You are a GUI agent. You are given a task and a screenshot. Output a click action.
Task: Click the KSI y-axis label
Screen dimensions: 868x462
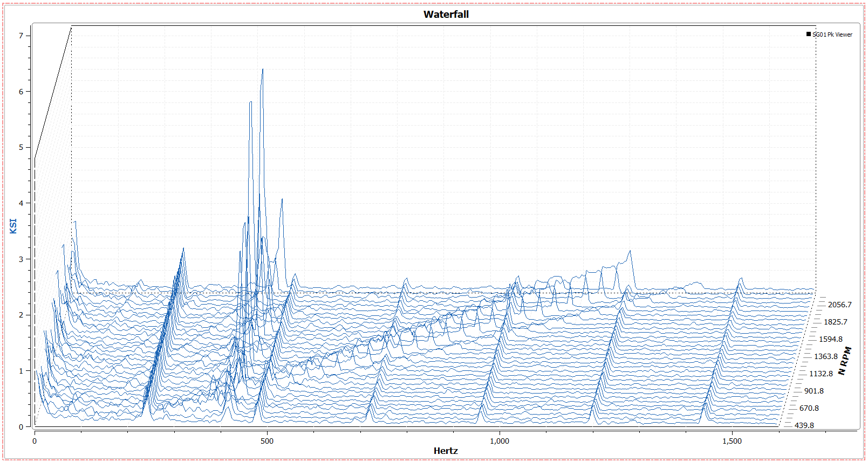[13, 226]
